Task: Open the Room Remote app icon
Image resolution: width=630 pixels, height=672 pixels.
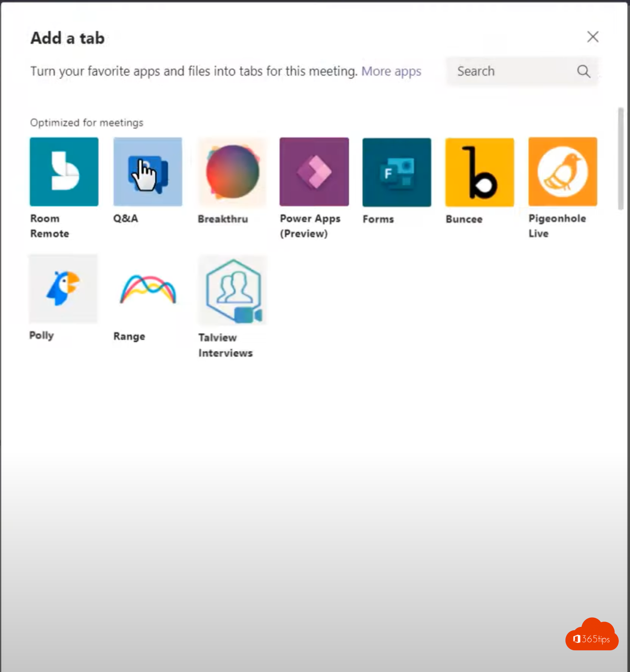Action: (64, 172)
